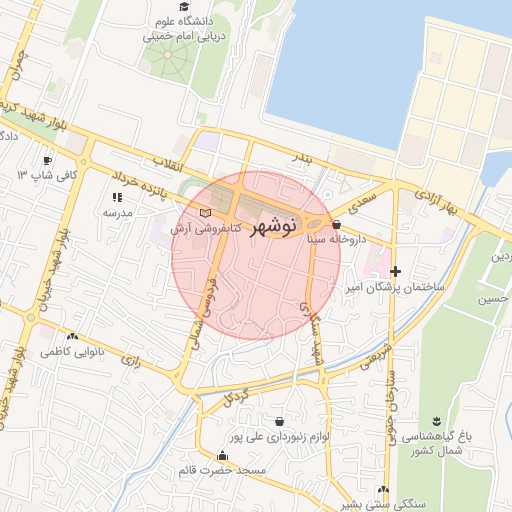Click the باغ گیاهشناسی شمال کشور label
The image size is (512, 512).
[x=437, y=443]
